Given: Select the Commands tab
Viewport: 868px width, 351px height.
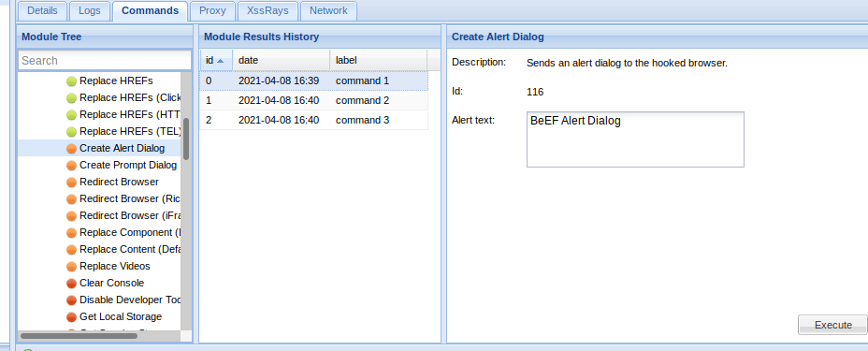Looking at the screenshot, I should tap(150, 11).
